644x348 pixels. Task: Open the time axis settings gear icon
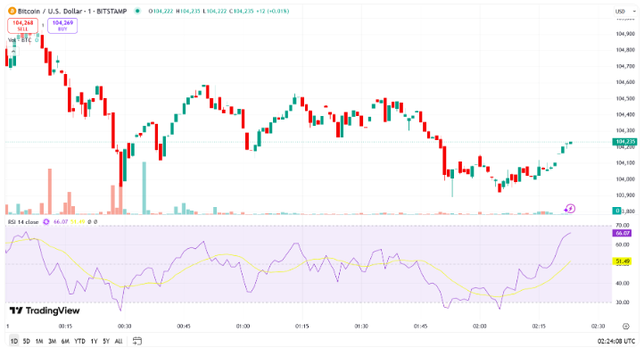(626, 327)
